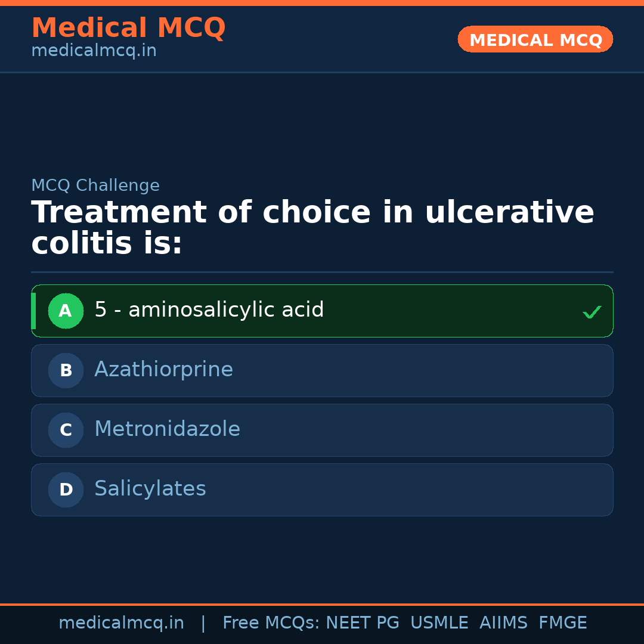The height and width of the screenshot is (644, 644).
Task: Click the orange MEDICAL MCQ badge
Action: tap(535, 39)
